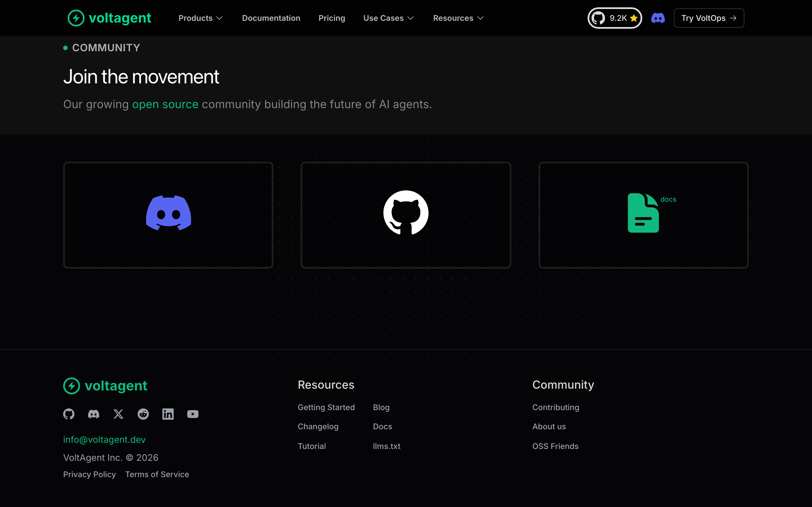Visit the X (Twitter) footer icon
This screenshot has height=507, width=812.
(x=118, y=414)
